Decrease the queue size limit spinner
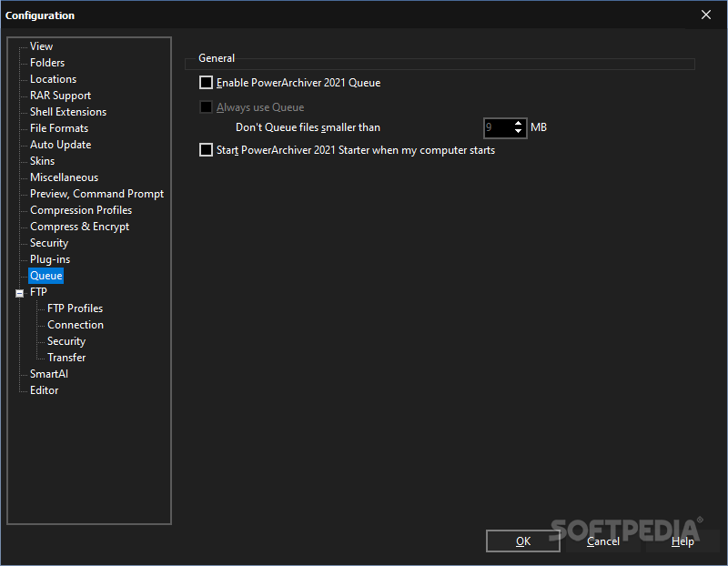728x566 pixels. (x=518, y=131)
